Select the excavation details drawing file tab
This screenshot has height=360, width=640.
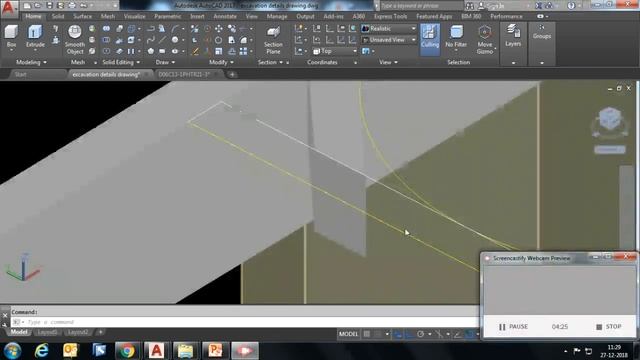(x=106, y=74)
